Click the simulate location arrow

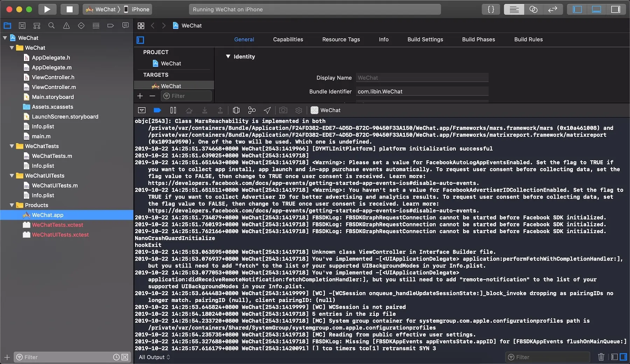(x=267, y=110)
